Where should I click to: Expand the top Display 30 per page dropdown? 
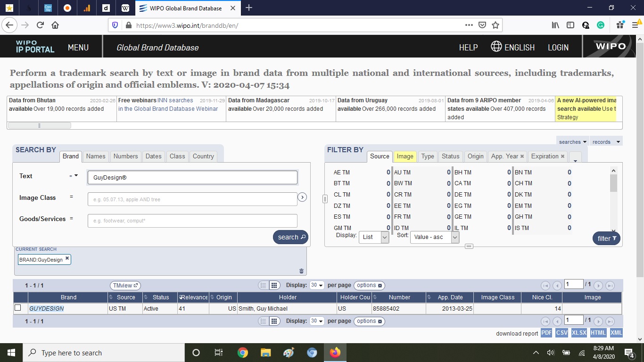(317, 286)
